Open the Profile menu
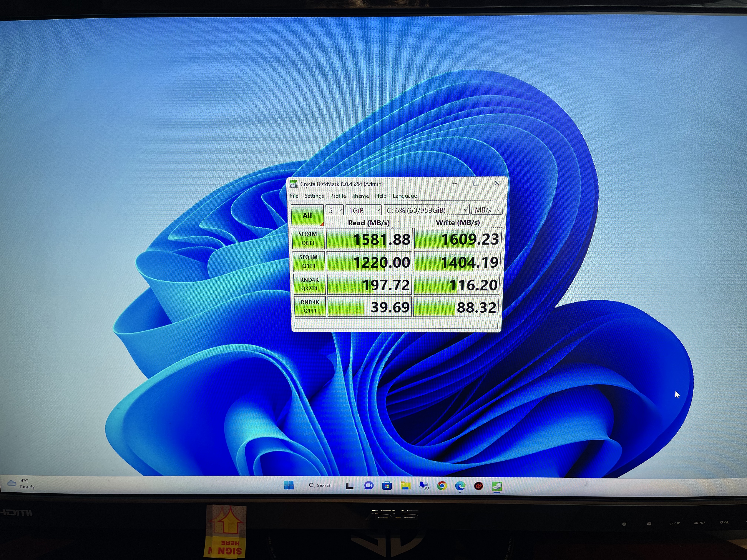 (x=338, y=196)
